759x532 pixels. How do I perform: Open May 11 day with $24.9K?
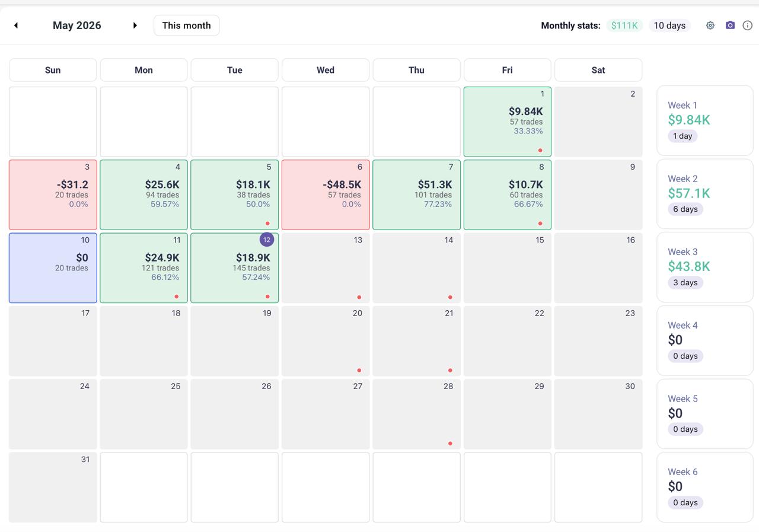click(143, 267)
